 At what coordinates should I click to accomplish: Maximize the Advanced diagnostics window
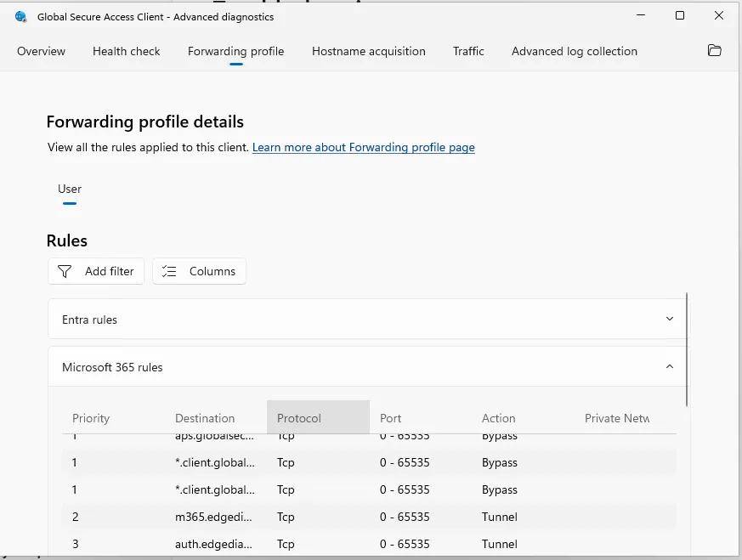click(680, 15)
